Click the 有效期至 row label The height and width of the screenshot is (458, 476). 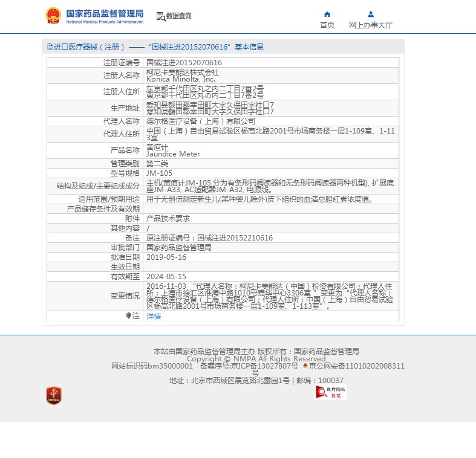point(125,277)
